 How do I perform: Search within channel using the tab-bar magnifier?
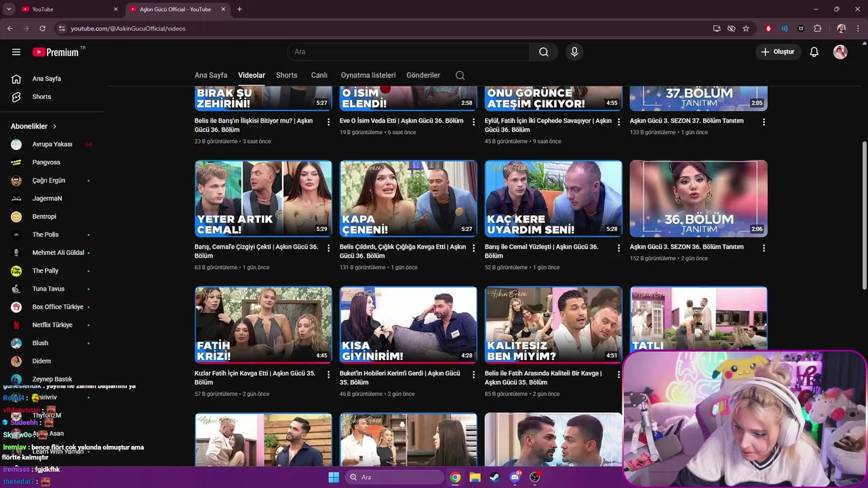click(460, 75)
